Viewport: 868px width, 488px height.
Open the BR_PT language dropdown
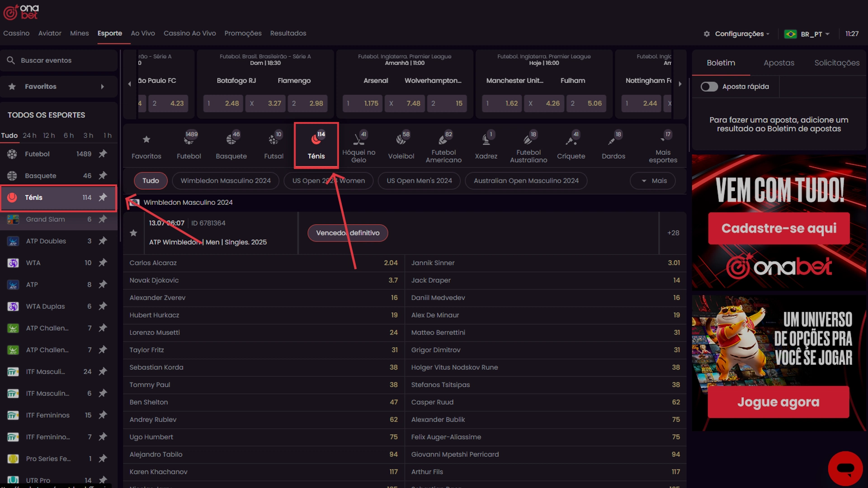(x=807, y=34)
